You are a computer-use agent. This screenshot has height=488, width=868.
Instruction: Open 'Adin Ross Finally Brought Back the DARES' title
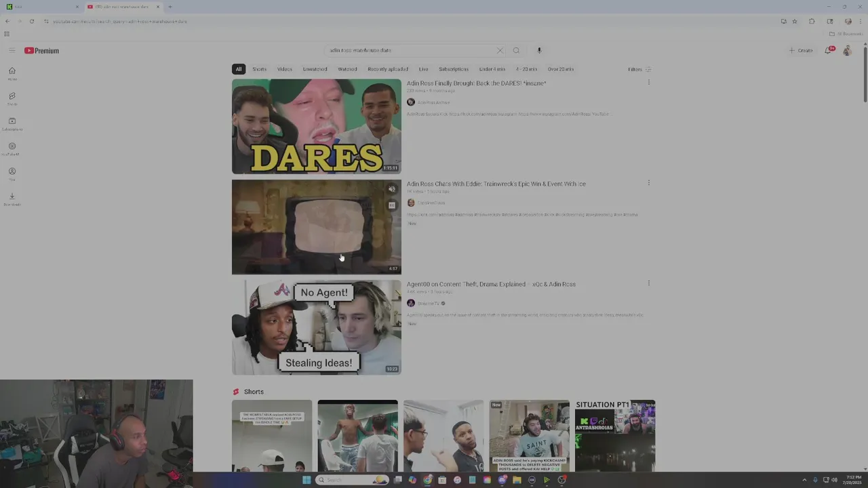click(476, 83)
